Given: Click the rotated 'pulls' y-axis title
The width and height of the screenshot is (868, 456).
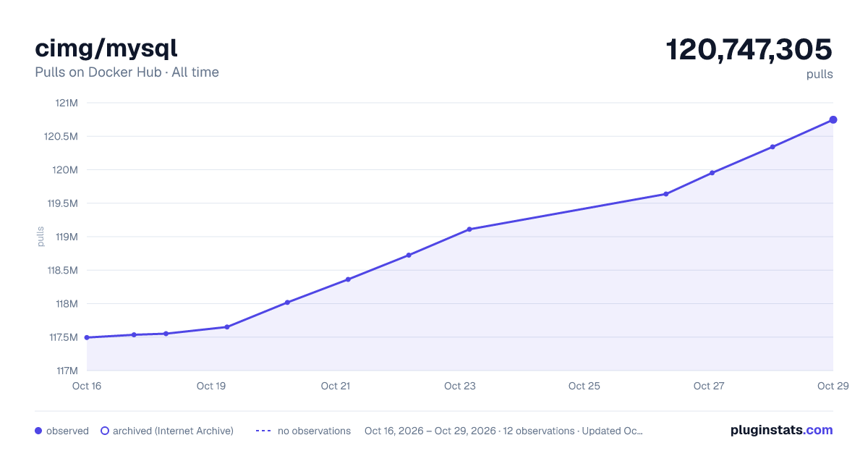Looking at the screenshot, I should click(x=41, y=237).
